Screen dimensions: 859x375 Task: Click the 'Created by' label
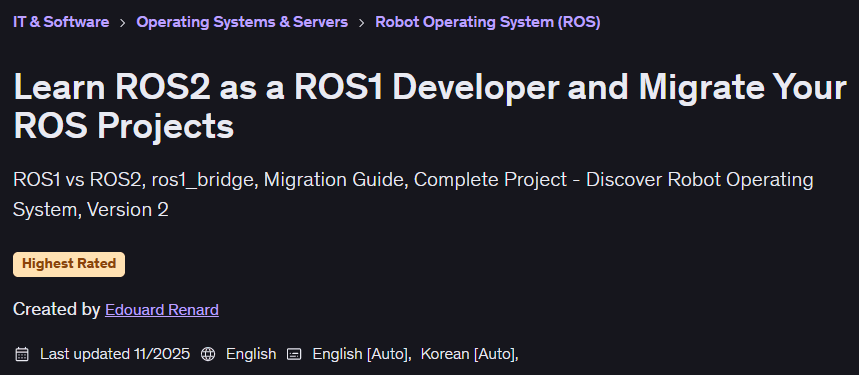(56, 309)
